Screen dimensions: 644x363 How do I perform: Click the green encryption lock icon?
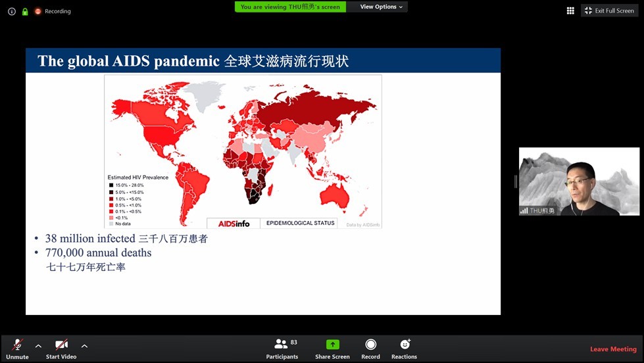(x=25, y=11)
